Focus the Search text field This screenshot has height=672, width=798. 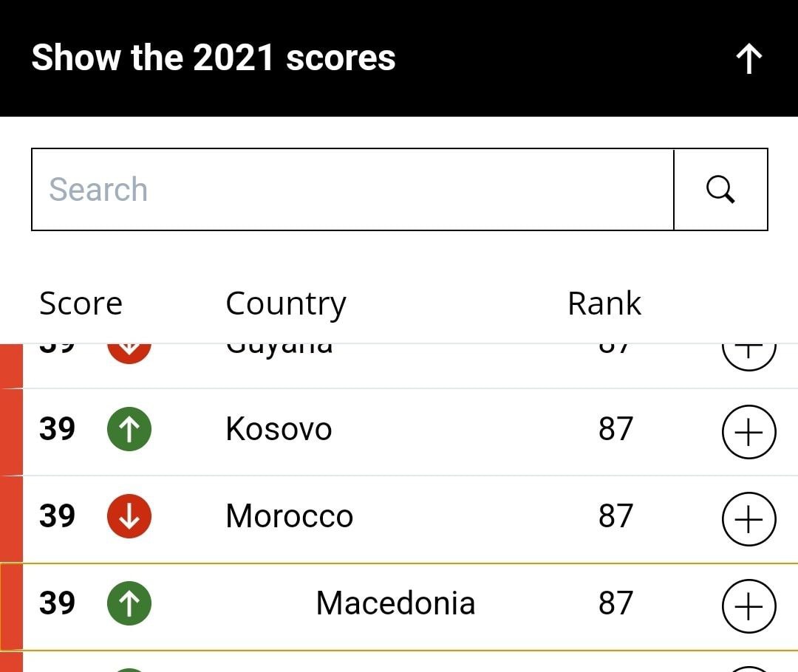[352, 189]
